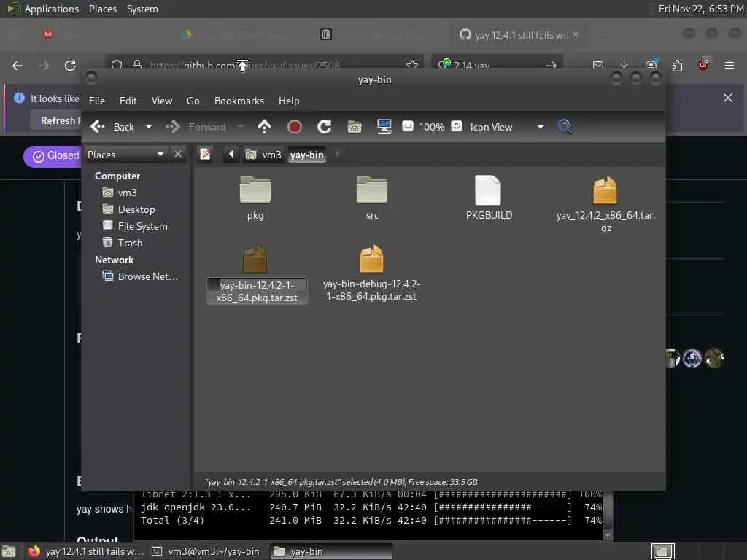This screenshot has width=747, height=560.
Task: Select the yay-bin-debug-12.4.2-1 package
Action: tap(371, 273)
